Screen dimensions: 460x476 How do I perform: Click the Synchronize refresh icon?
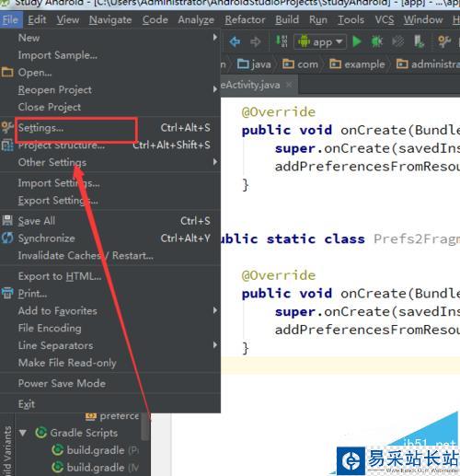[x=7, y=238]
